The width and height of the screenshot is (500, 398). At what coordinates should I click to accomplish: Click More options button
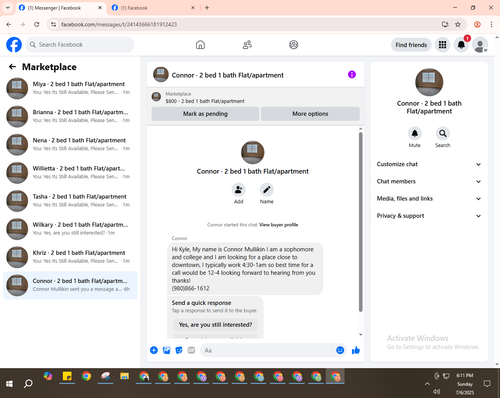310,114
